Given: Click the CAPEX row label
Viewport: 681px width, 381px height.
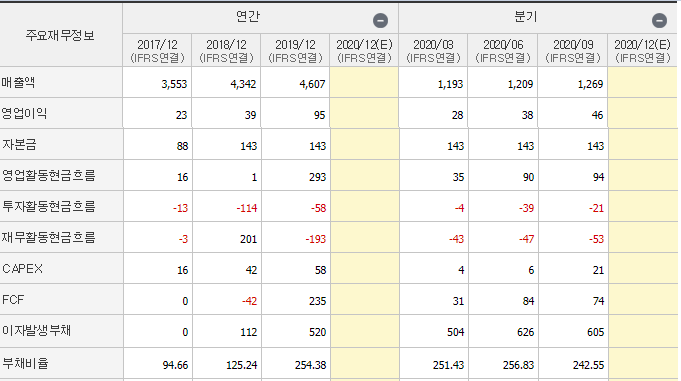Looking at the screenshot, I should pyautogui.click(x=22, y=268).
